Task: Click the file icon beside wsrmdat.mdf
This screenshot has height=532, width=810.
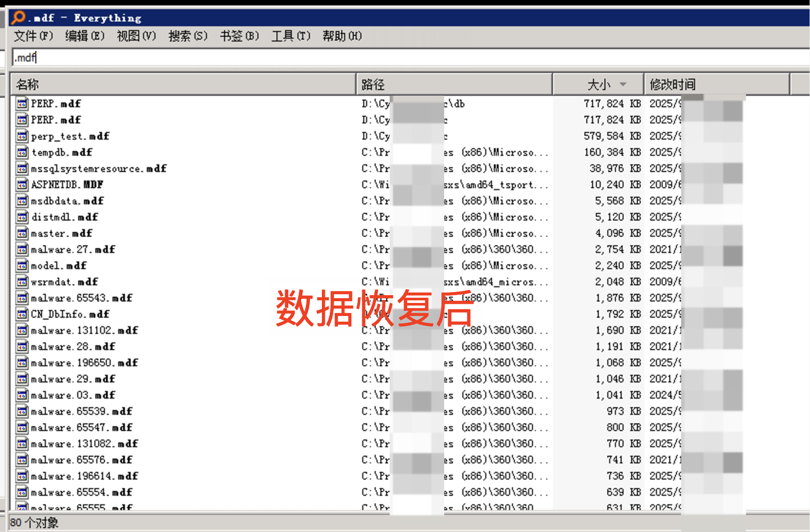Action: pyautogui.click(x=22, y=282)
